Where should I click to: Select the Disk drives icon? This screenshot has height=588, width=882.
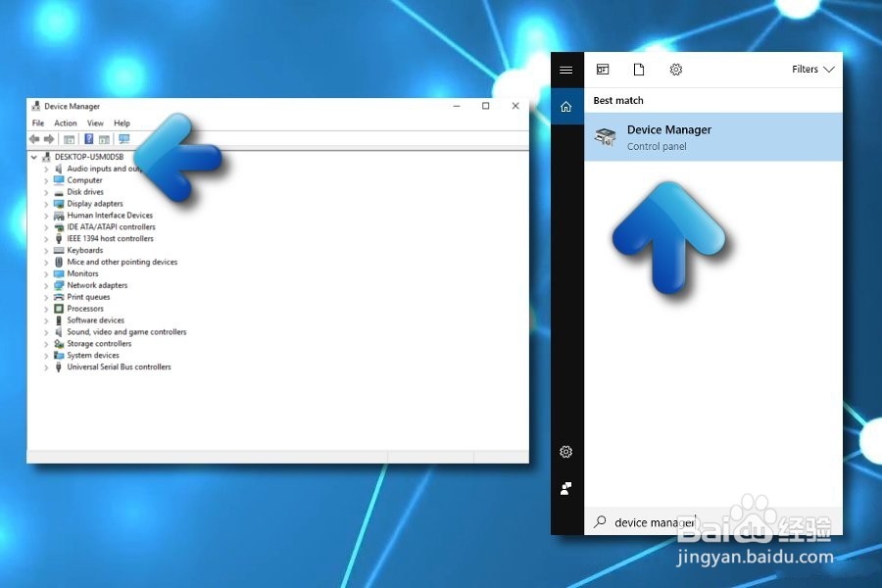(x=59, y=192)
